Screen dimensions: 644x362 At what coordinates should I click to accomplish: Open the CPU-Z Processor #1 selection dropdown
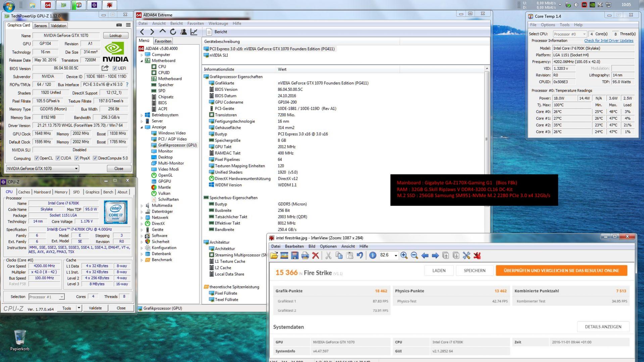46,297
